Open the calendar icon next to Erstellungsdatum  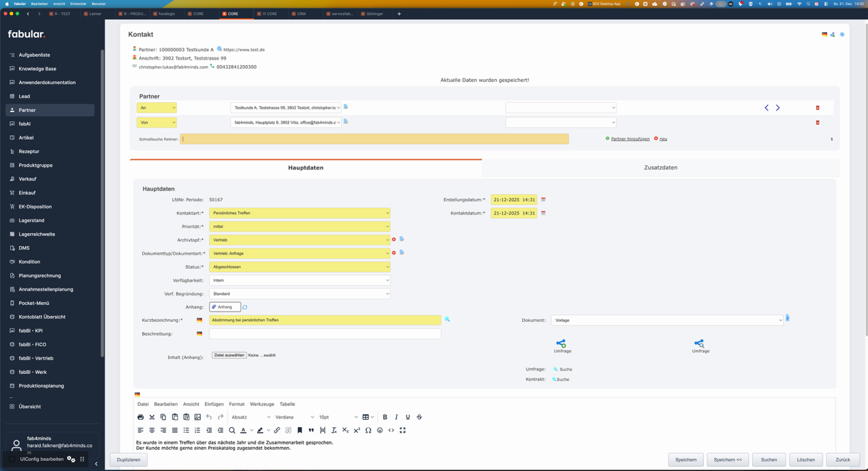(542, 200)
